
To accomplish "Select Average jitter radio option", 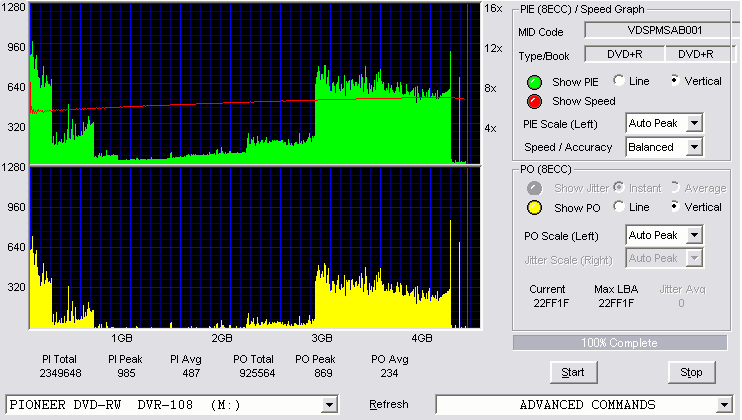I will click(675, 187).
